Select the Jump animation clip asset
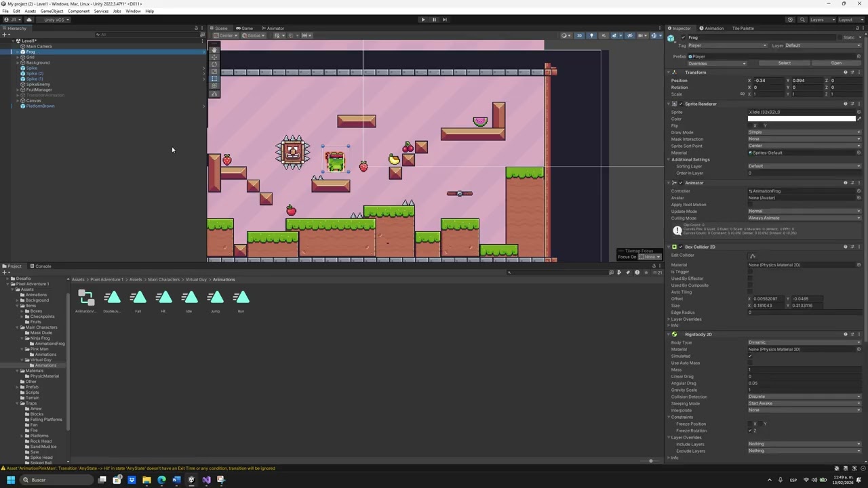 click(215, 302)
